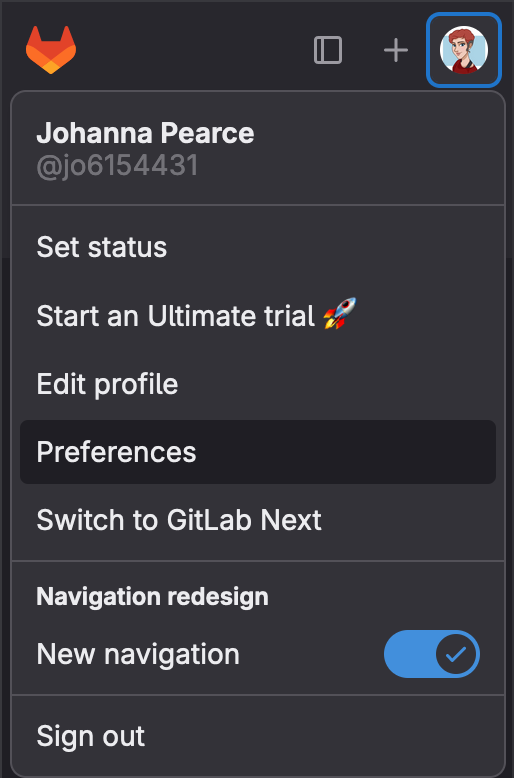Click the New navigation label text
The height and width of the screenshot is (778, 514).
click(138, 654)
